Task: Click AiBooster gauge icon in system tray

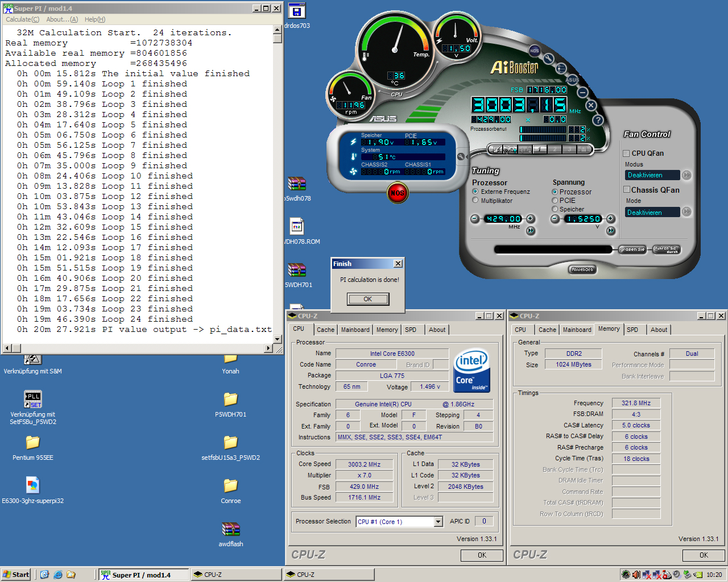Action: pos(626,575)
